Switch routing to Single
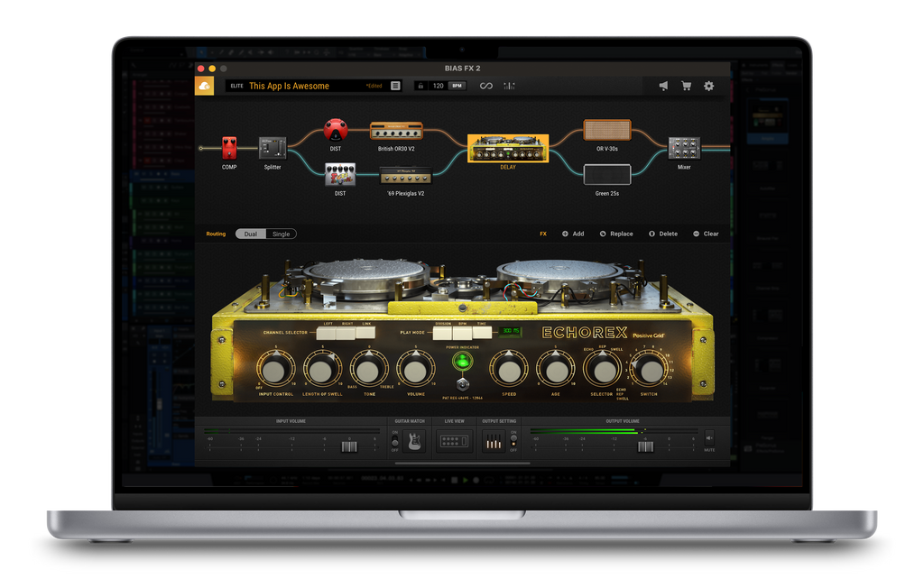This screenshot has width=924, height=579. click(x=282, y=234)
